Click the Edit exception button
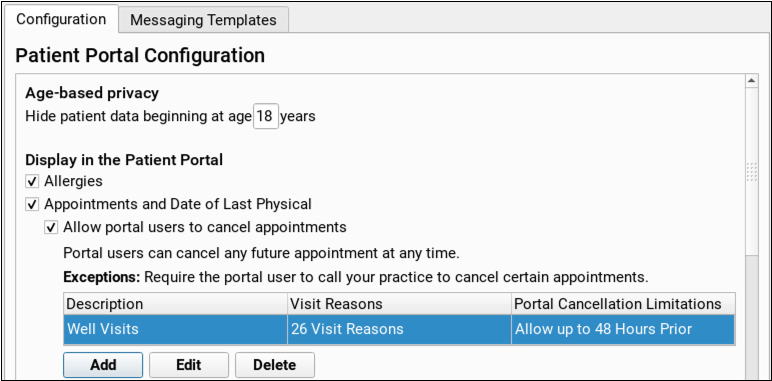The image size is (772, 381). coord(189,365)
